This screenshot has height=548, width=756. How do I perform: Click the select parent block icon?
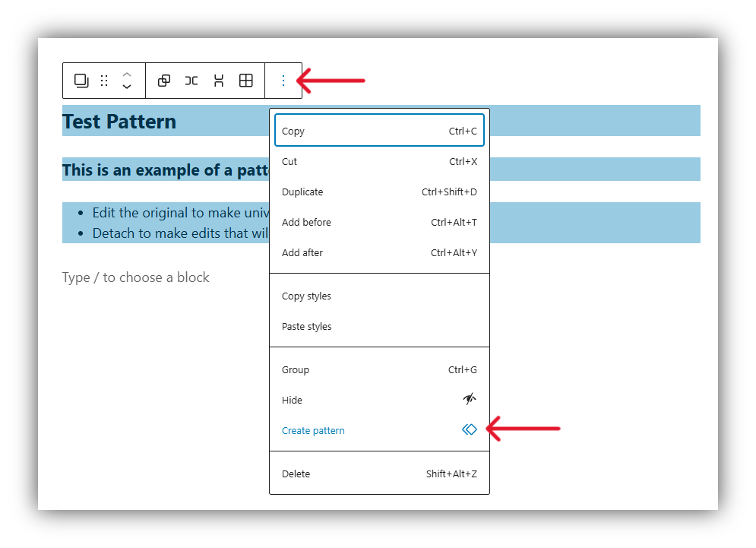pyautogui.click(x=81, y=81)
